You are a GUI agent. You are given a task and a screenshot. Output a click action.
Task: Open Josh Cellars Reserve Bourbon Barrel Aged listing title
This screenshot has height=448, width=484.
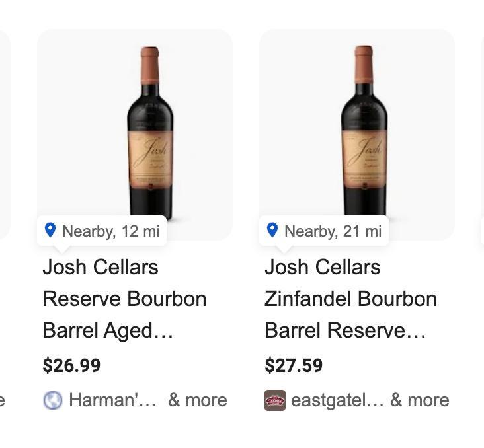124,299
